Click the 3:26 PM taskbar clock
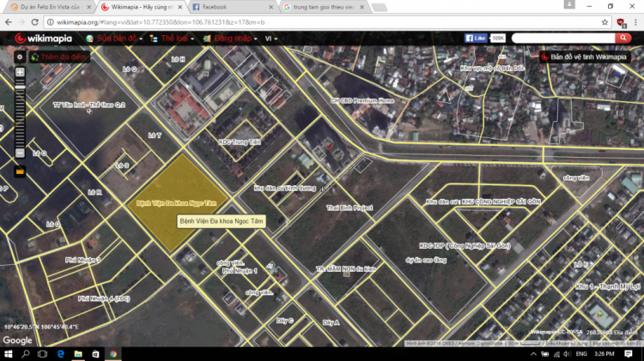The height and width of the screenshot is (361, 644). [605, 353]
